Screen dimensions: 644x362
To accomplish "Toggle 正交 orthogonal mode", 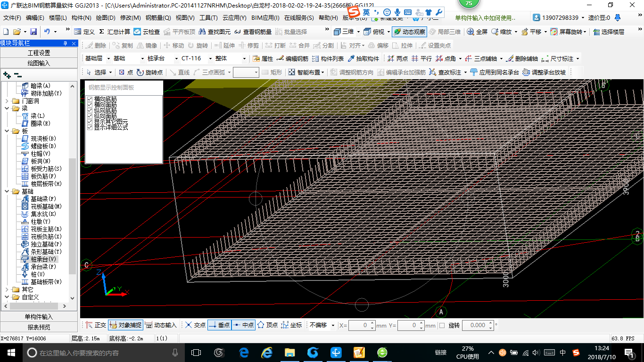I will 96,325.
